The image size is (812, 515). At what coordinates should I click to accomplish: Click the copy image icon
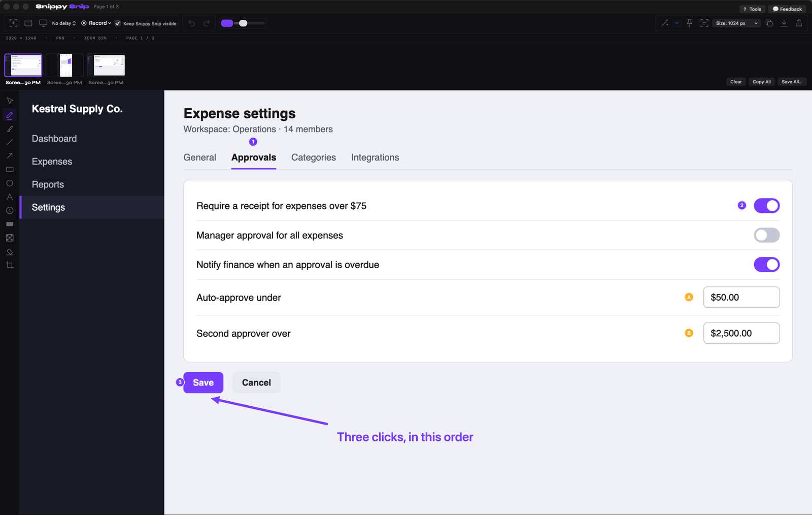click(x=769, y=23)
